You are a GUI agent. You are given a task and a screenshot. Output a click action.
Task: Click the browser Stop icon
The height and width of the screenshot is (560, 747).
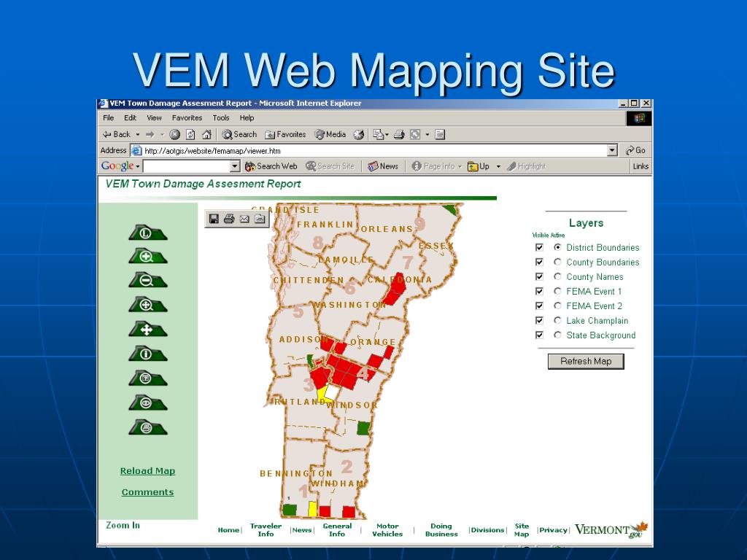tap(175, 135)
